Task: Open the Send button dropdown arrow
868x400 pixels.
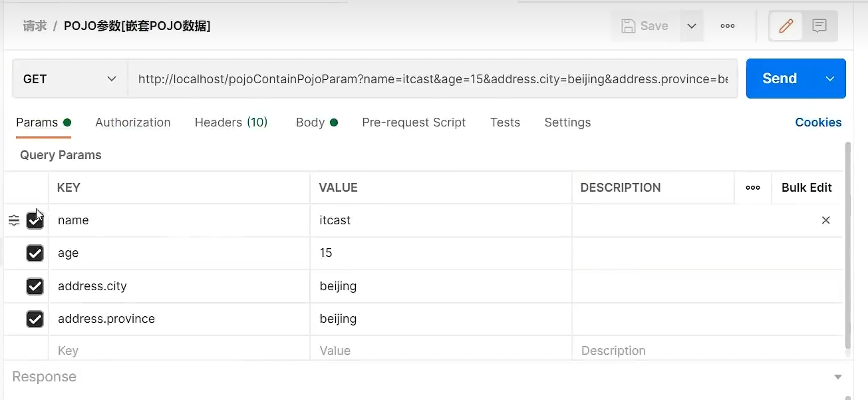Action: point(830,79)
